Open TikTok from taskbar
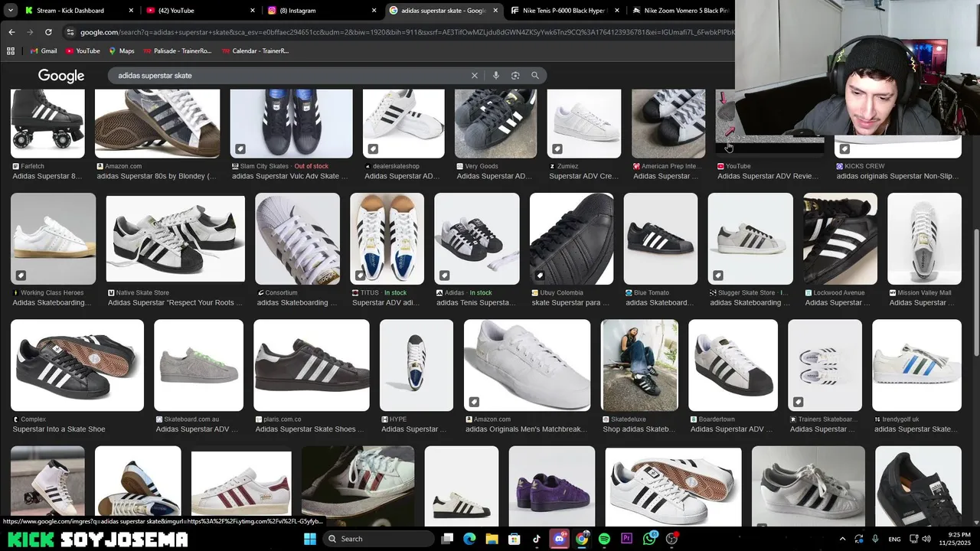The width and height of the screenshot is (980, 551). coord(537,539)
